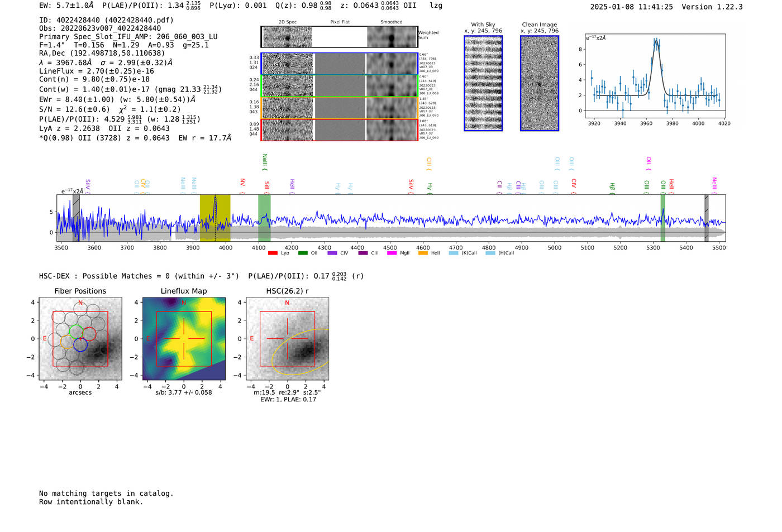Click the green NeIII label above the spectrum
782x532 pixels.
[265, 162]
